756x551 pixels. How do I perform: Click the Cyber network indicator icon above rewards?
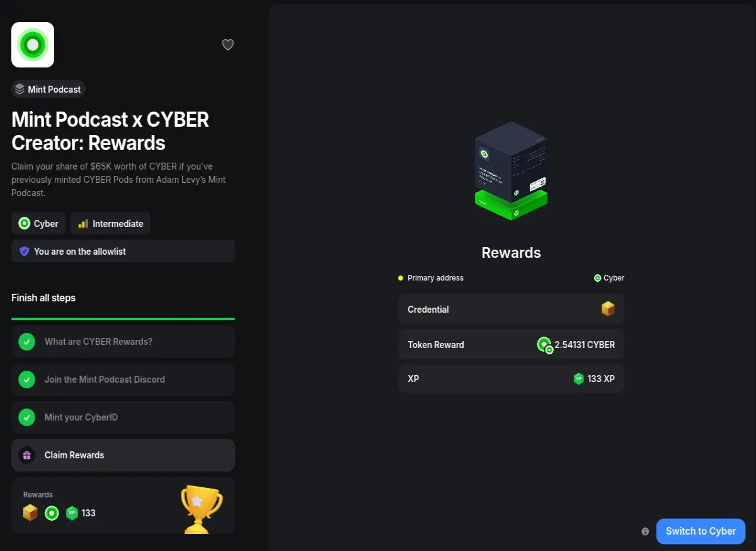pyautogui.click(x=597, y=278)
